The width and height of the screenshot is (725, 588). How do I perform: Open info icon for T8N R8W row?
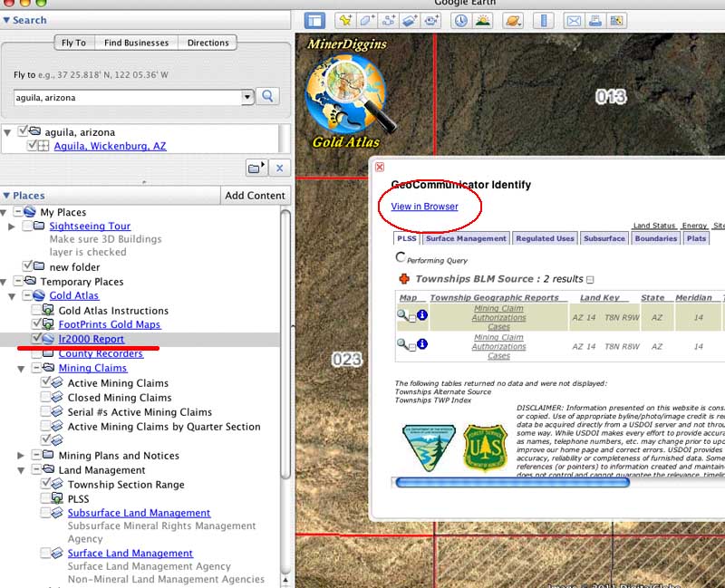pos(422,344)
